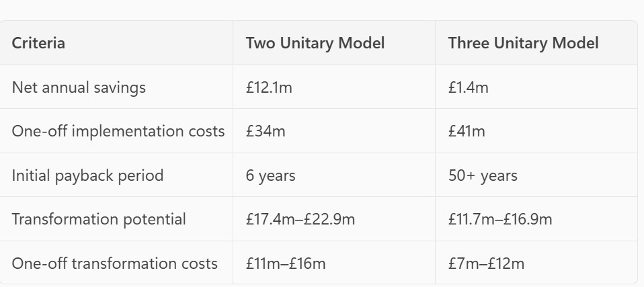This screenshot has width=644, height=287.
Task: Select the £1.4m net annual savings cell
Action: (468, 87)
